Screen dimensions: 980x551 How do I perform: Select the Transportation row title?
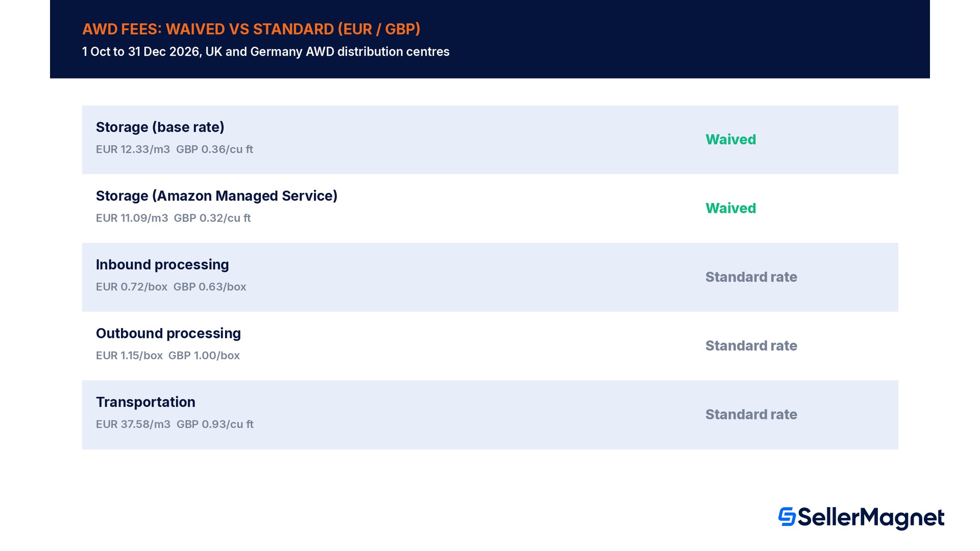coord(145,402)
